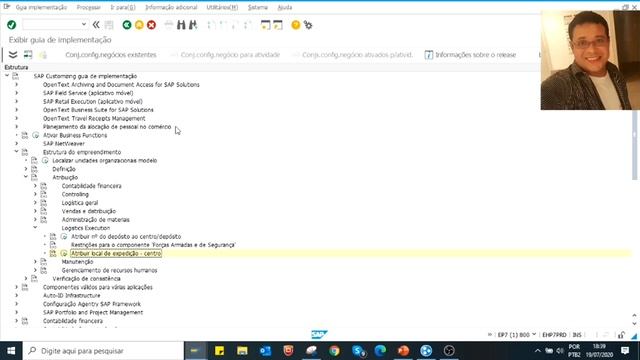Open the Processar menu

(x=89, y=7)
